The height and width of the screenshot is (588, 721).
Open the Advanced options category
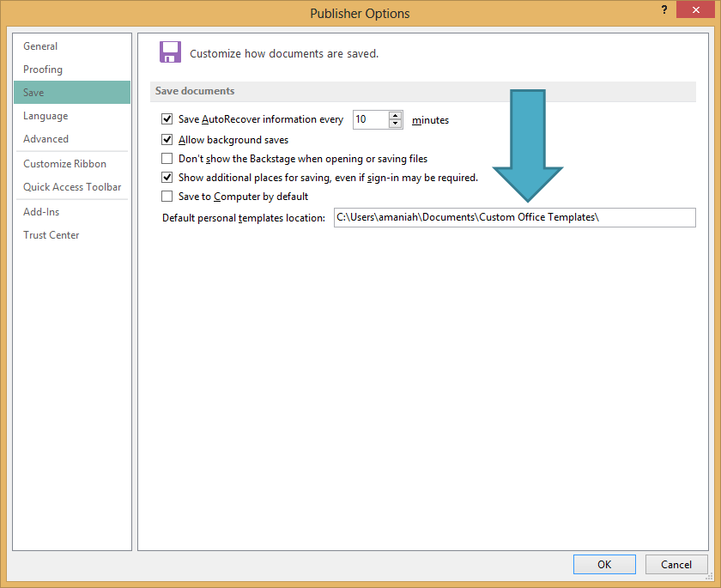tap(45, 139)
